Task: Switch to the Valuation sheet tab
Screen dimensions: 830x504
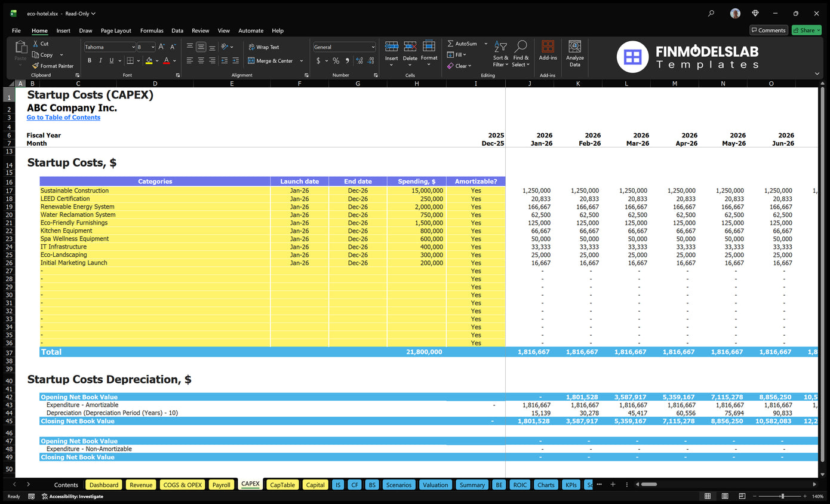Action: [435, 485]
